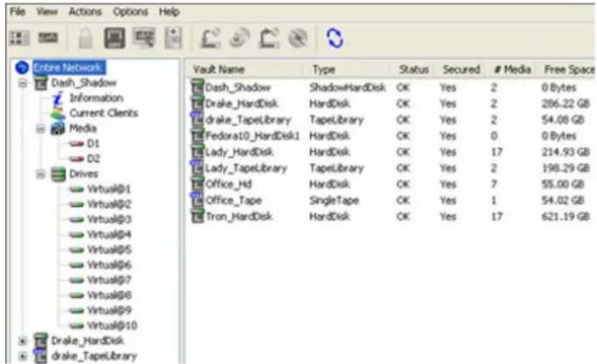The image size is (597, 364).
Task: Click the blue refresh arrows toolbar icon
Action: [x=335, y=38]
